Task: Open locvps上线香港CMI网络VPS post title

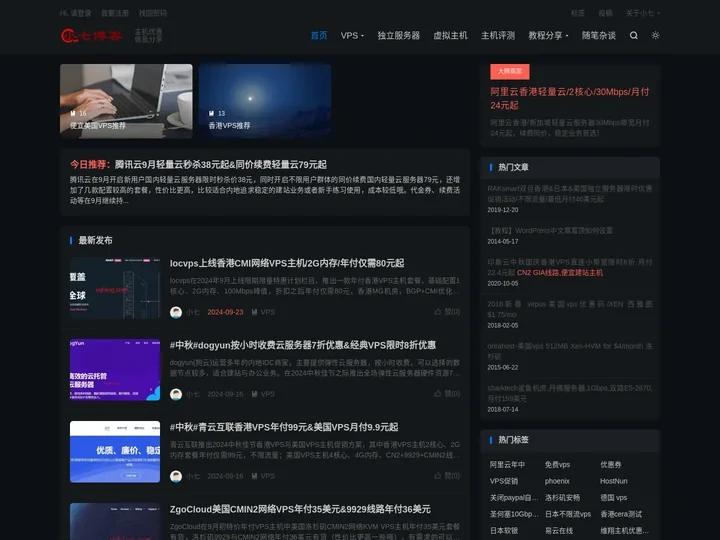Action: pos(287,263)
